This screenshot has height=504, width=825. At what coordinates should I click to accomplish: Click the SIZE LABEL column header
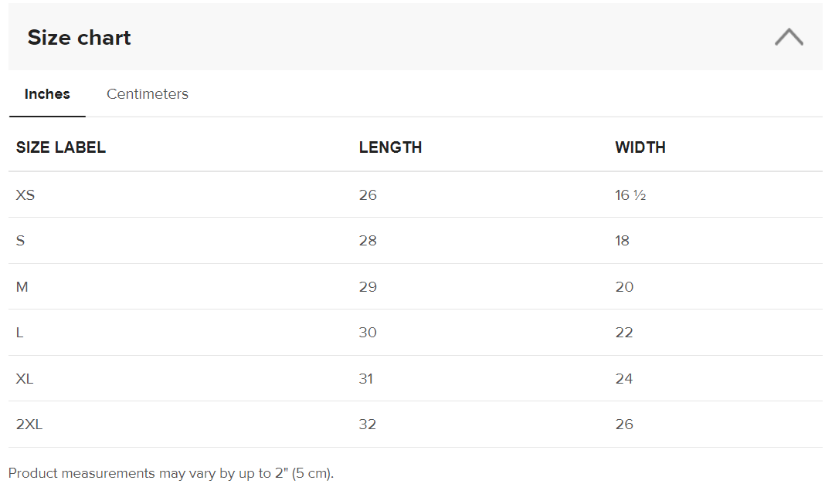click(x=61, y=147)
